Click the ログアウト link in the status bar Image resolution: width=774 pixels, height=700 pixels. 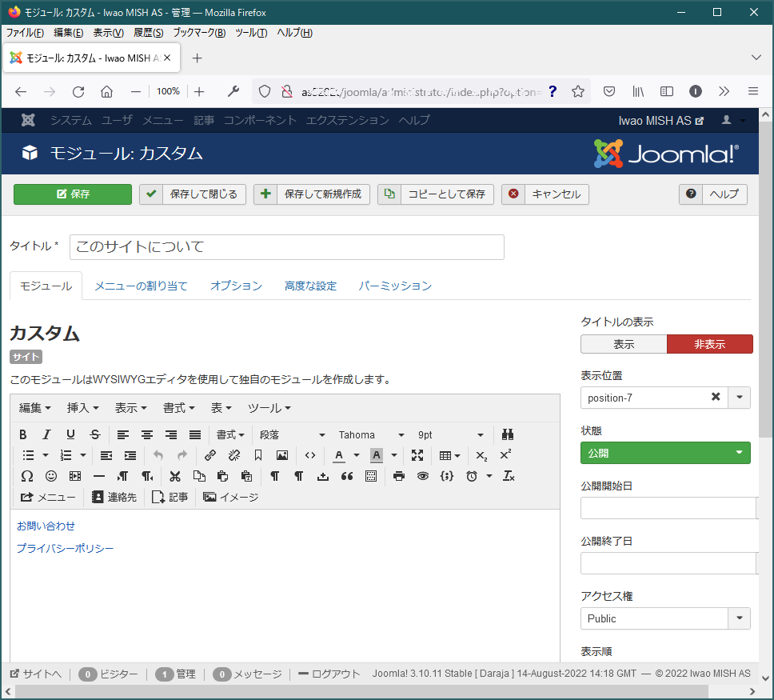pyautogui.click(x=329, y=674)
